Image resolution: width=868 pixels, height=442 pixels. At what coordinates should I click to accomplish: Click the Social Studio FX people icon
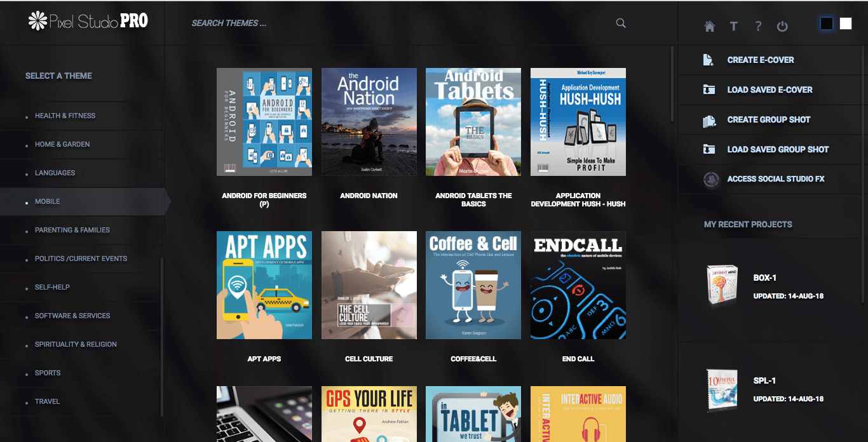click(x=711, y=179)
